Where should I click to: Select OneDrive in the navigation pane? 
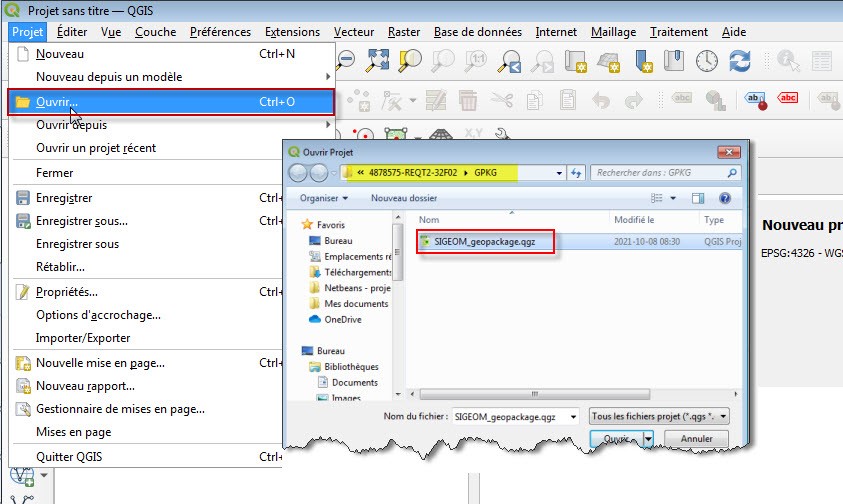(335, 320)
